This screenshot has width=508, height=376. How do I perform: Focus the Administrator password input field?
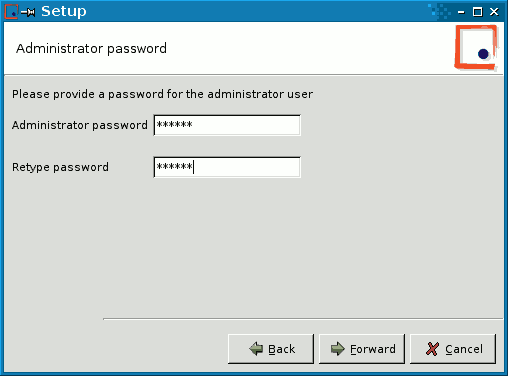point(227,125)
